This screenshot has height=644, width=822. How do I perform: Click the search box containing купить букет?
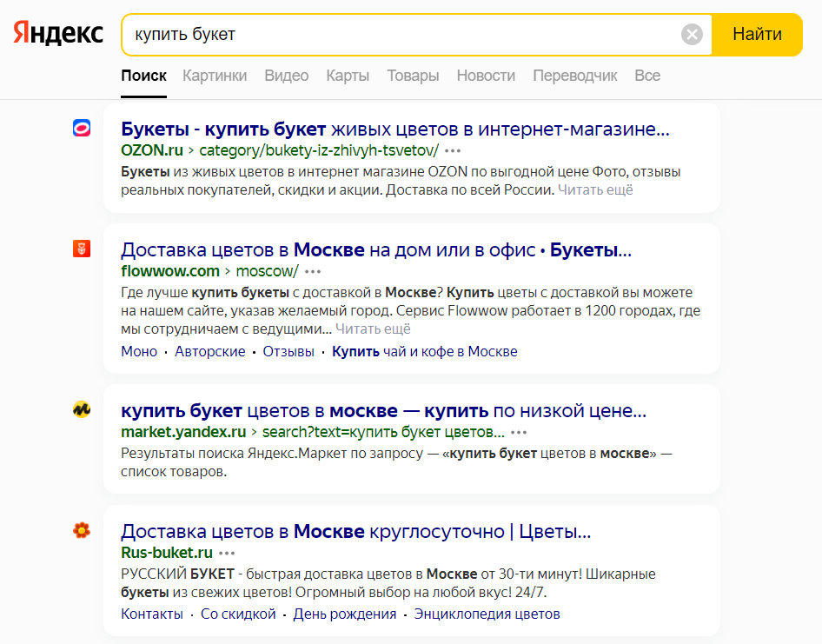pos(400,35)
